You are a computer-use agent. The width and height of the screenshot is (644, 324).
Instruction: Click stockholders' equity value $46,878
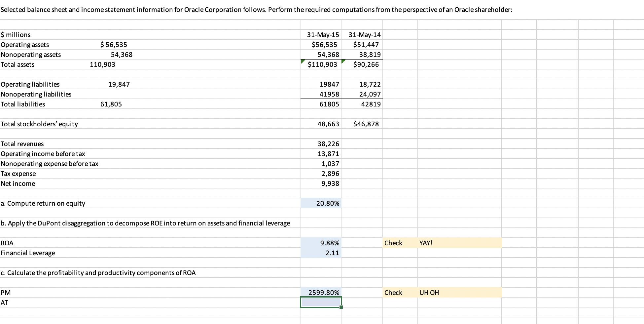[x=366, y=124]
